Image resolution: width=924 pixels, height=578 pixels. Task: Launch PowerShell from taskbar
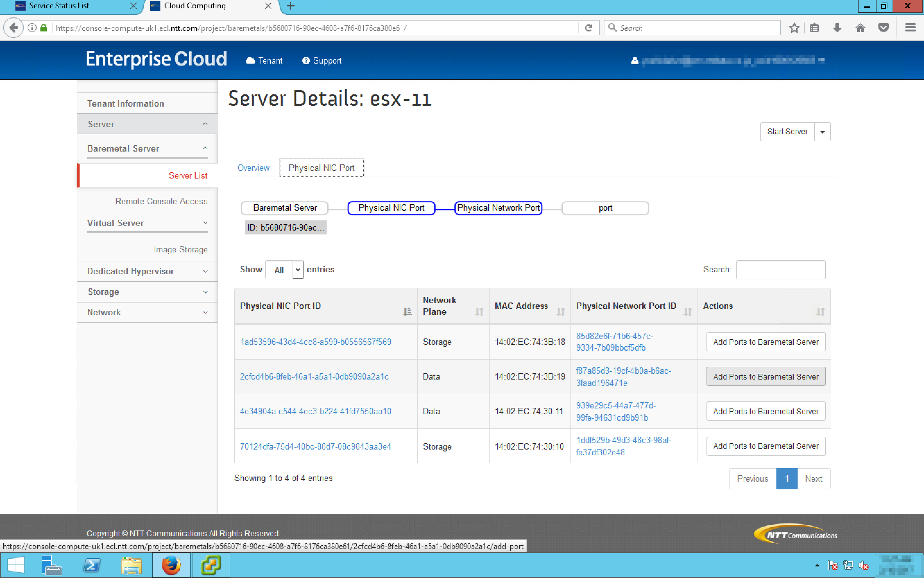(x=92, y=565)
